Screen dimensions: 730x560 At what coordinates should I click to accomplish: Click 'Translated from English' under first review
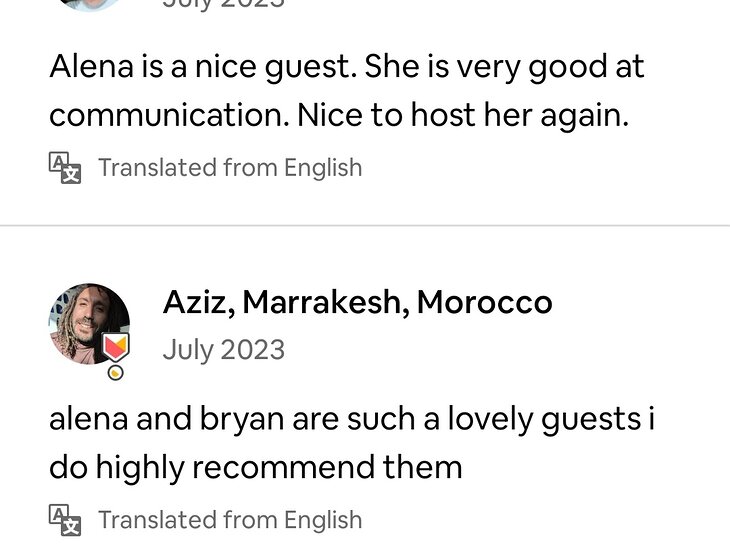230,167
